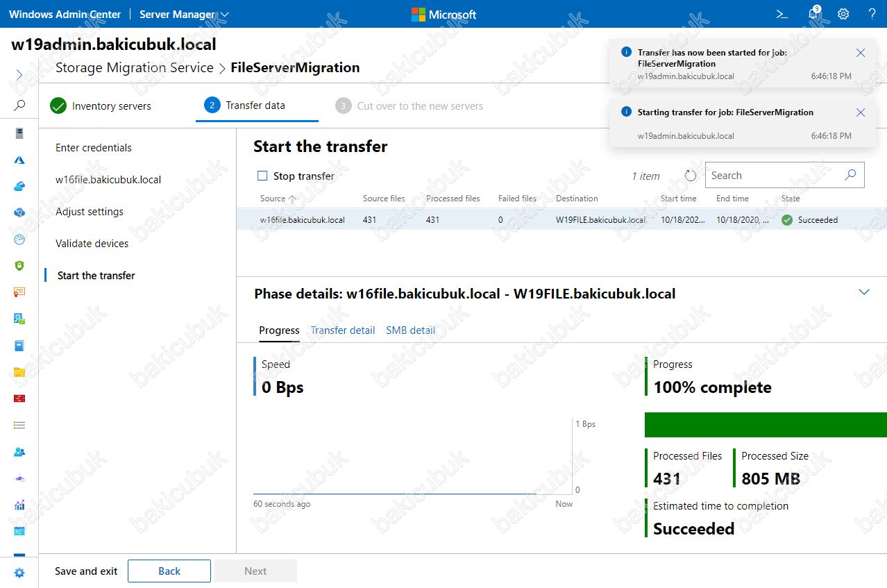Go to Storage Migration Service breadcrumb
This screenshot has height=588, width=887.
pyautogui.click(x=135, y=68)
